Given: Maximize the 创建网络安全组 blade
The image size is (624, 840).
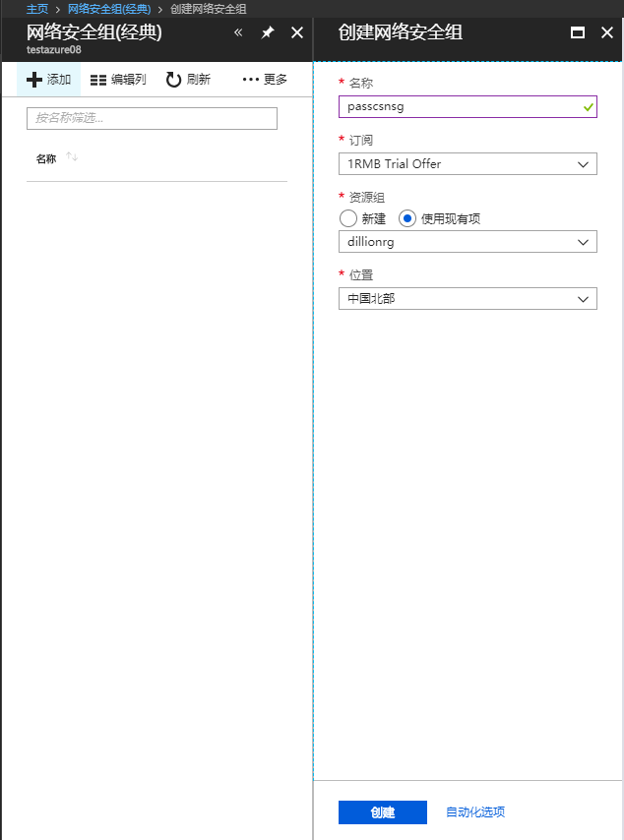Looking at the screenshot, I should [578, 32].
